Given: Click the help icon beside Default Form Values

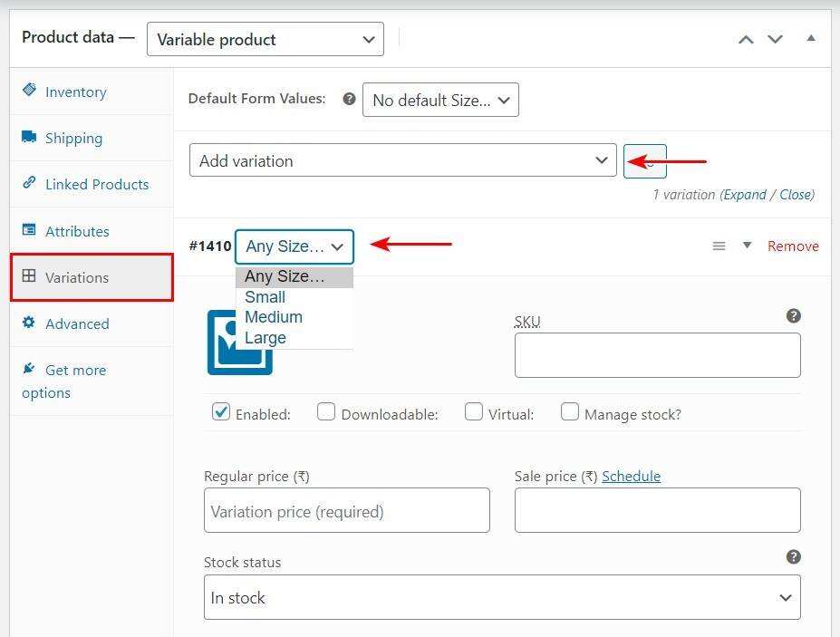Looking at the screenshot, I should pos(349,99).
